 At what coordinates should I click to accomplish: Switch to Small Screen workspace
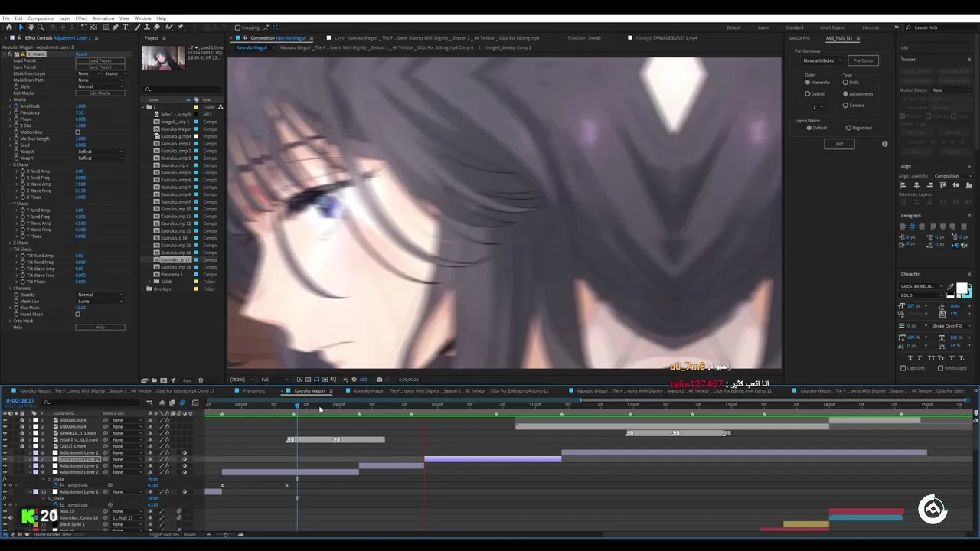[832, 28]
